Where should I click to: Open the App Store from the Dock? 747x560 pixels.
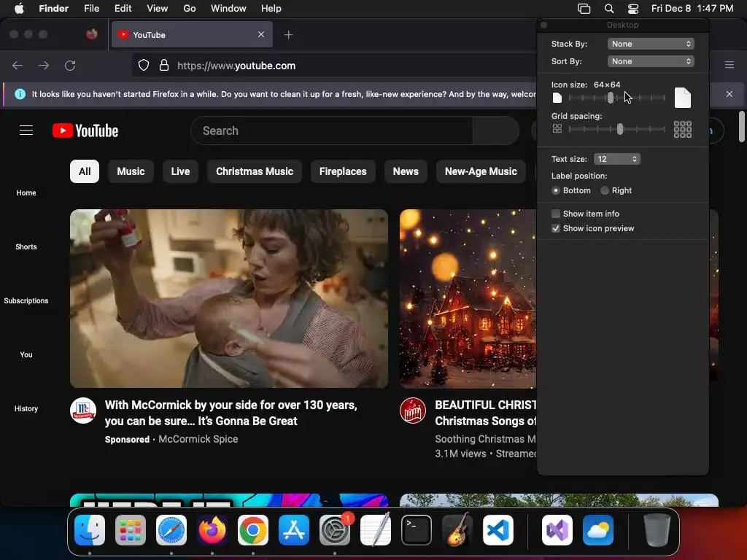click(x=294, y=530)
